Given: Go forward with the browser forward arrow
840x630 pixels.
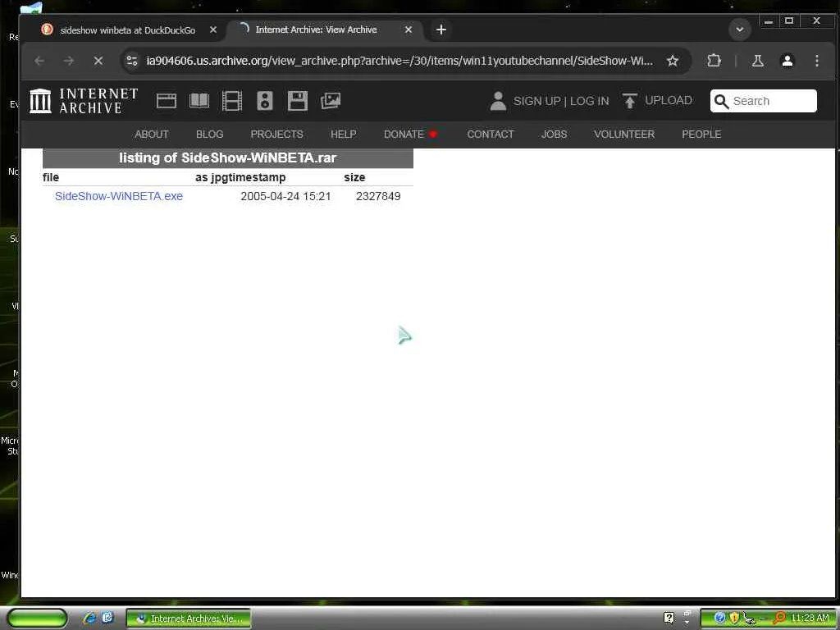Looking at the screenshot, I should (x=69, y=61).
